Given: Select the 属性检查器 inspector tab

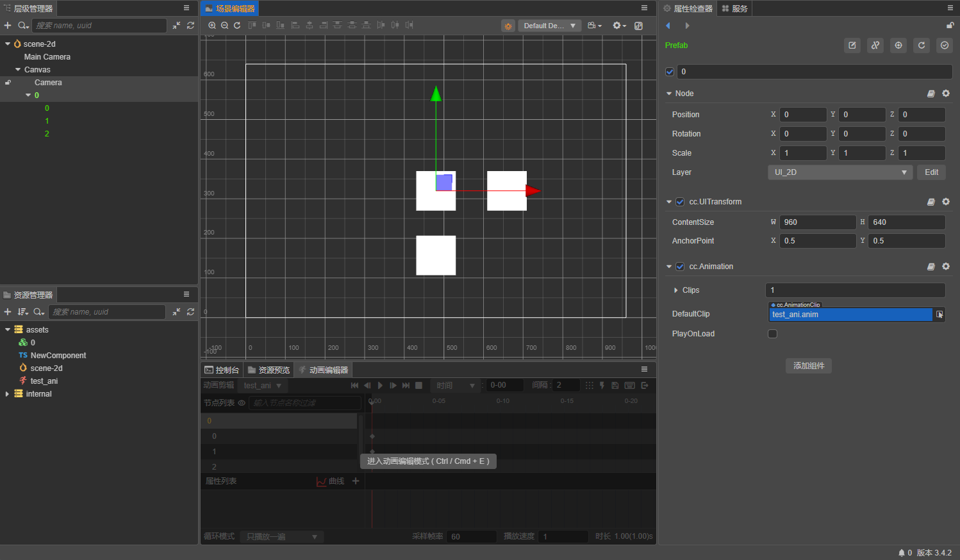Looking at the screenshot, I should (688, 8).
